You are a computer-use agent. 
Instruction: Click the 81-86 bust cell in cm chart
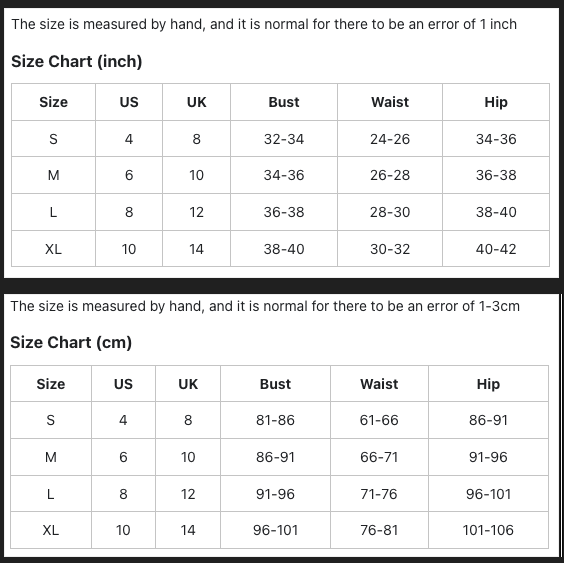pyautogui.click(x=275, y=420)
